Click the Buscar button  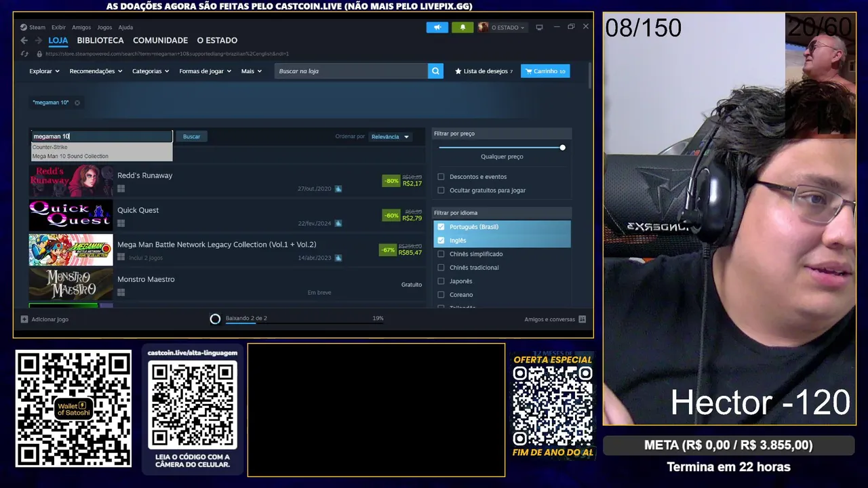[191, 137]
